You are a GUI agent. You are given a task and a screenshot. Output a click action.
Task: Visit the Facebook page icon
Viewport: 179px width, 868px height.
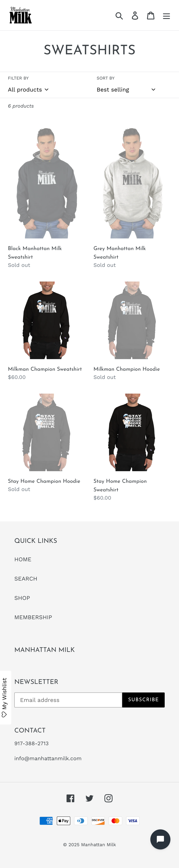coord(70,798)
